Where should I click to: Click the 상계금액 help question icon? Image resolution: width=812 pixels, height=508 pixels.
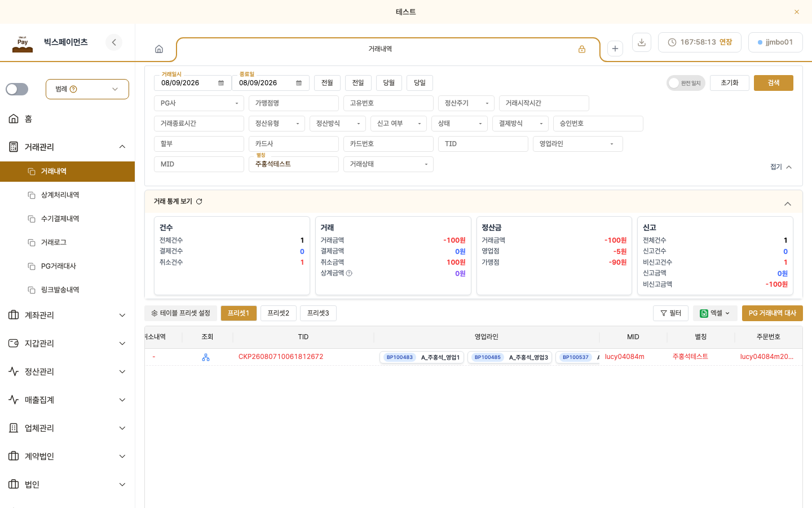(349, 273)
